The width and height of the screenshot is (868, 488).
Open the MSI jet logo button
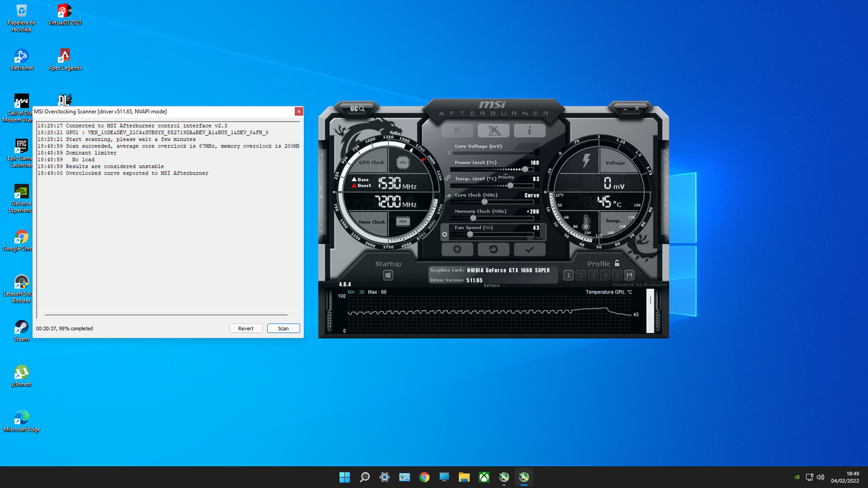click(x=494, y=131)
